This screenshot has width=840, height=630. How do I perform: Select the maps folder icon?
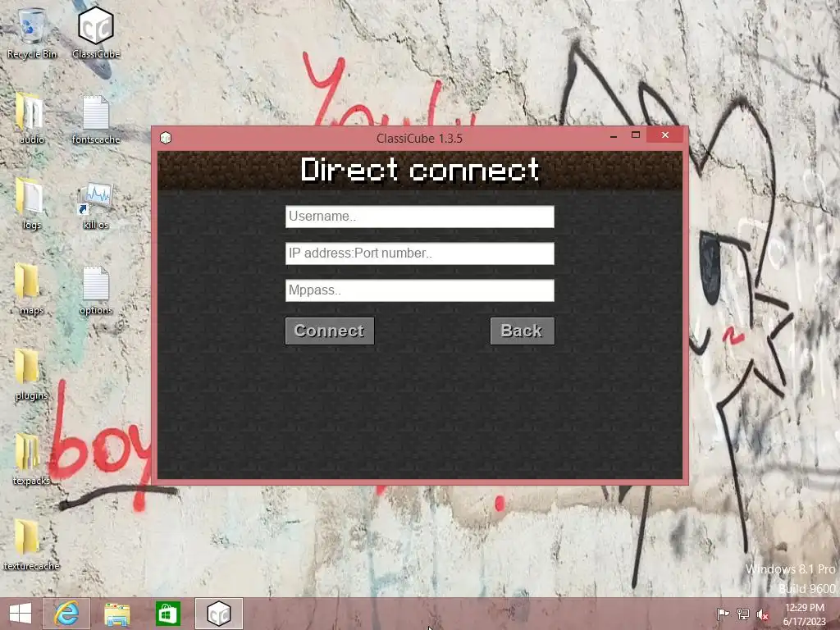(31, 290)
